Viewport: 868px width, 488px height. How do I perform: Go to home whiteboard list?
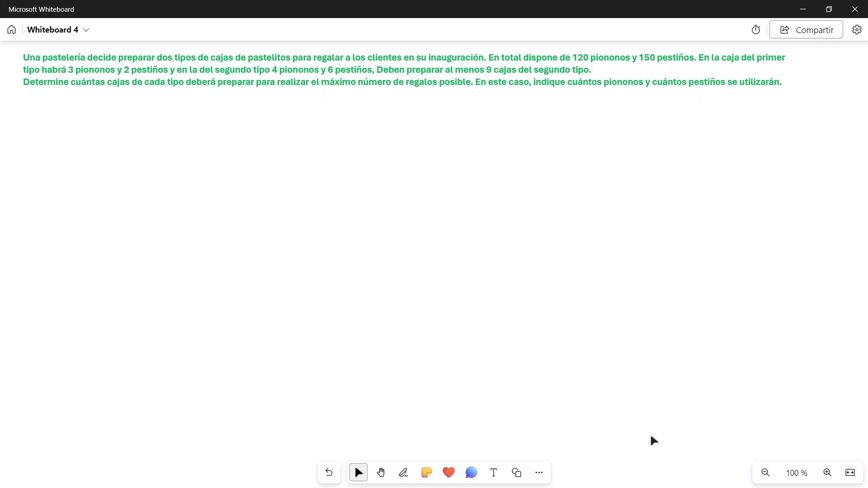(x=12, y=30)
